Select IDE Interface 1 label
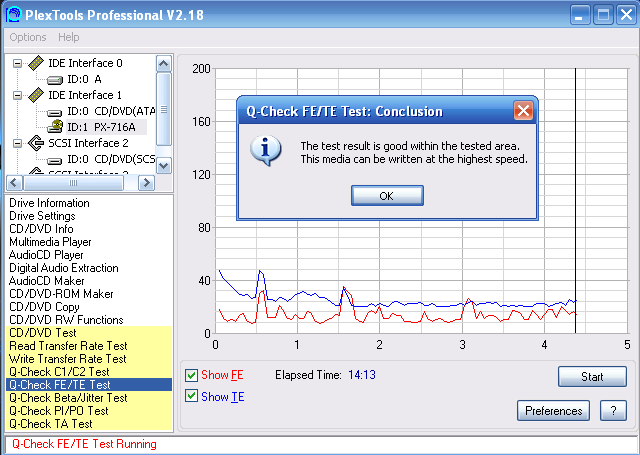Screen dimensions: 640x455 point(85,95)
